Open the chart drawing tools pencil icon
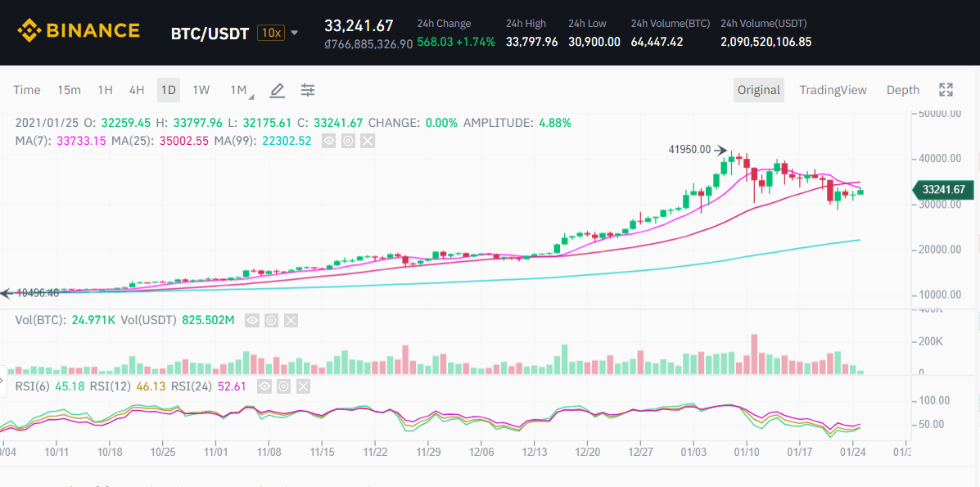 point(278,90)
